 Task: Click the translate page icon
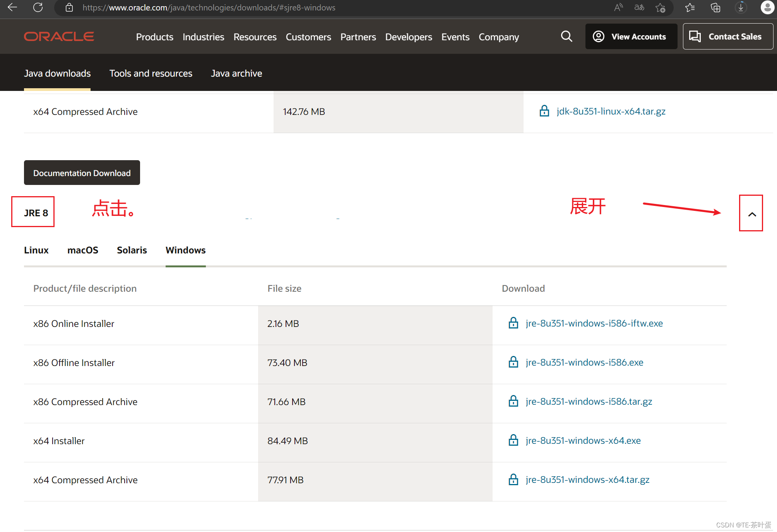click(x=639, y=7)
